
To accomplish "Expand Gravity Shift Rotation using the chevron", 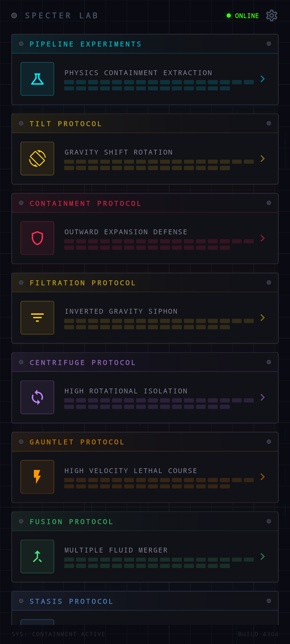I will point(263,159).
